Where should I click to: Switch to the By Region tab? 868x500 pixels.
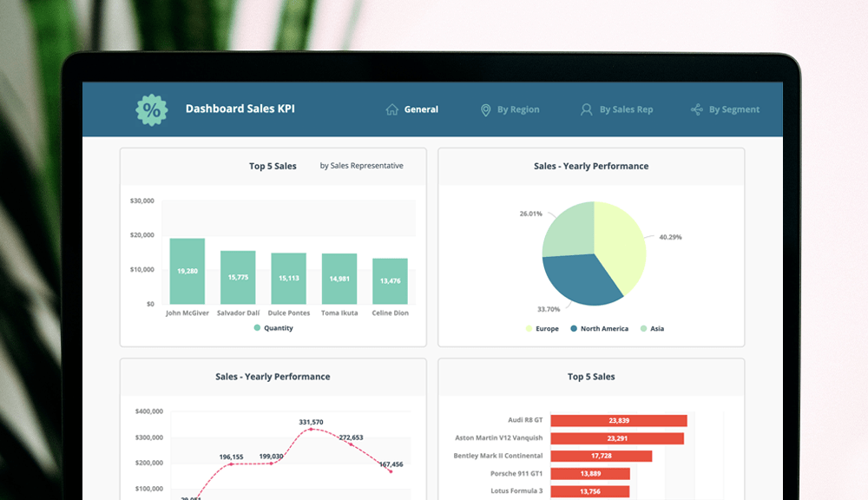tap(510, 109)
